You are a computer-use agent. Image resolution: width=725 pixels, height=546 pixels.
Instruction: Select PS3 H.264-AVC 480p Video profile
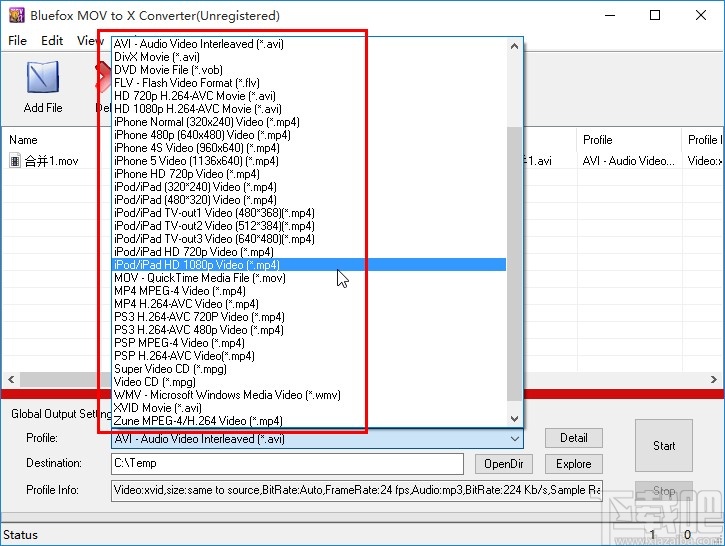coord(309,330)
